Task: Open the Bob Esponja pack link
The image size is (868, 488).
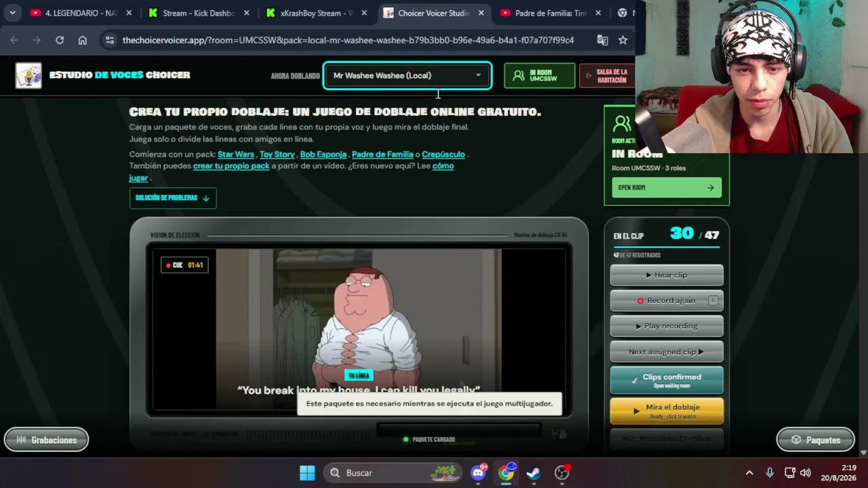Action: tap(323, 154)
